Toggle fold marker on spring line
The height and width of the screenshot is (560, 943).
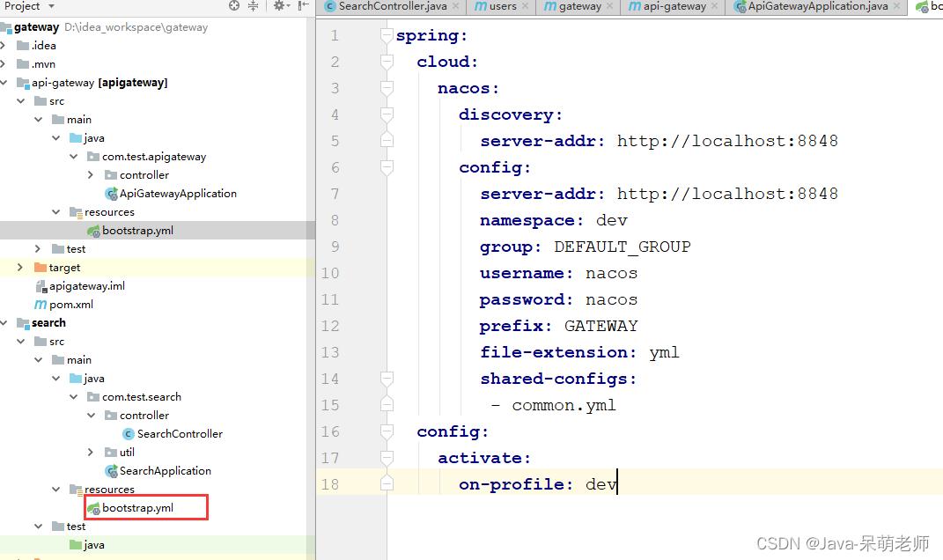[x=386, y=36]
